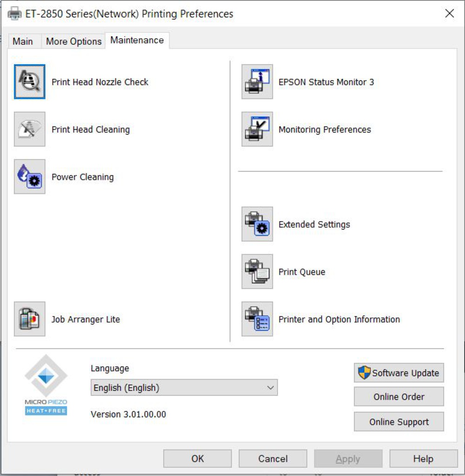Open Online Order page

399,397
